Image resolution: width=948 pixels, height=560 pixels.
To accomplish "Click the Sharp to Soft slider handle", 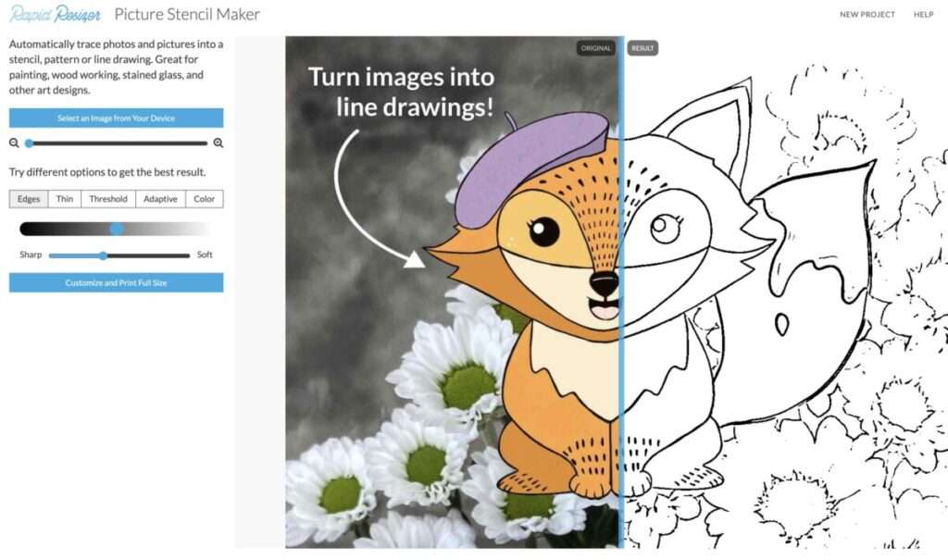I will click(103, 255).
